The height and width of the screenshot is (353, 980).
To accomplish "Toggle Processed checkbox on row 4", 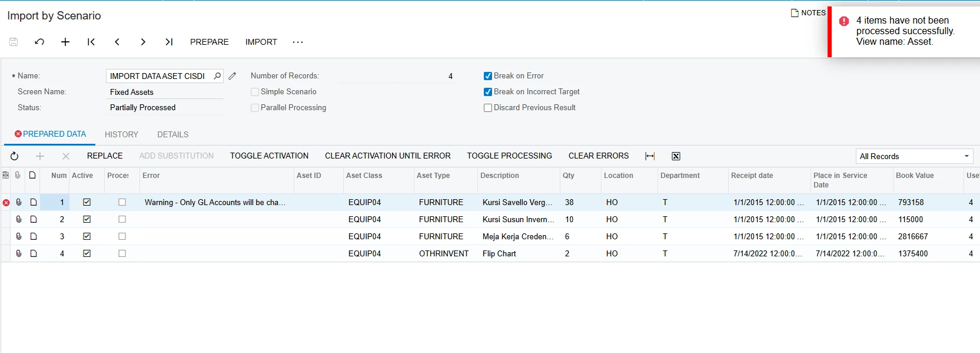I will [122, 253].
